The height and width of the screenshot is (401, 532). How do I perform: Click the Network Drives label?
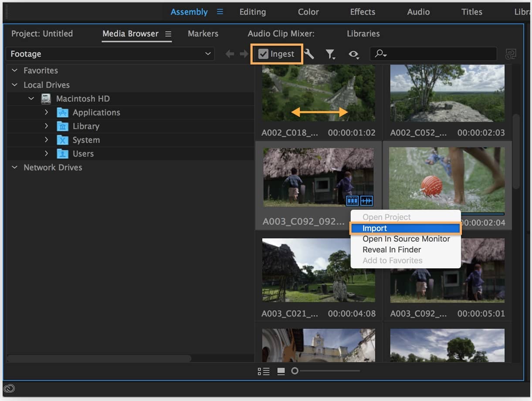pos(53,167)
